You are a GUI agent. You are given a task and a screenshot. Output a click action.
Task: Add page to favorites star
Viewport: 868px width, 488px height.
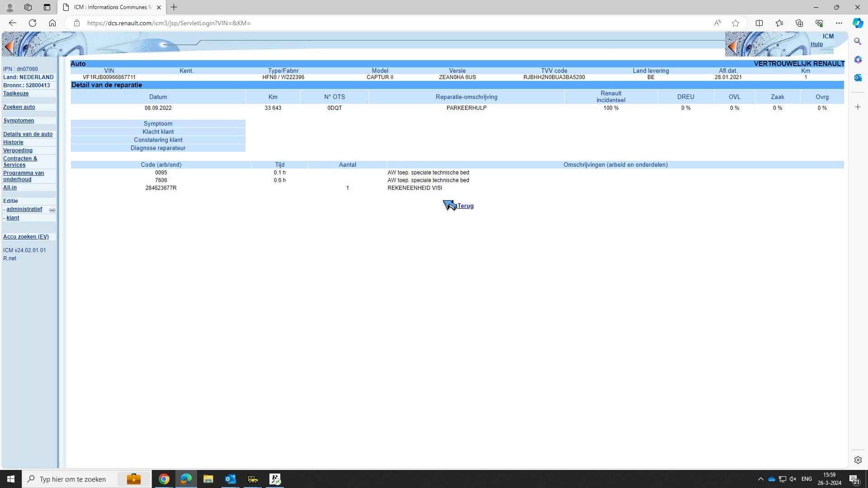(x=736, y=23)
